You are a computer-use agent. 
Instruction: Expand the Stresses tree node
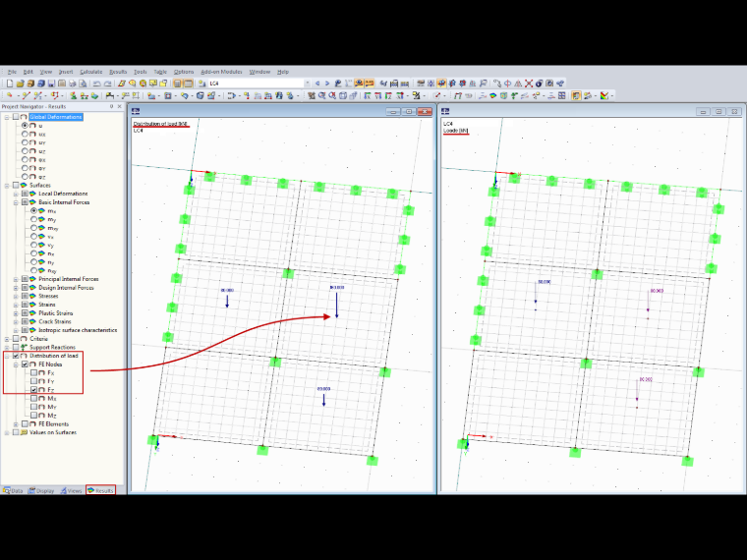(16, 296)
